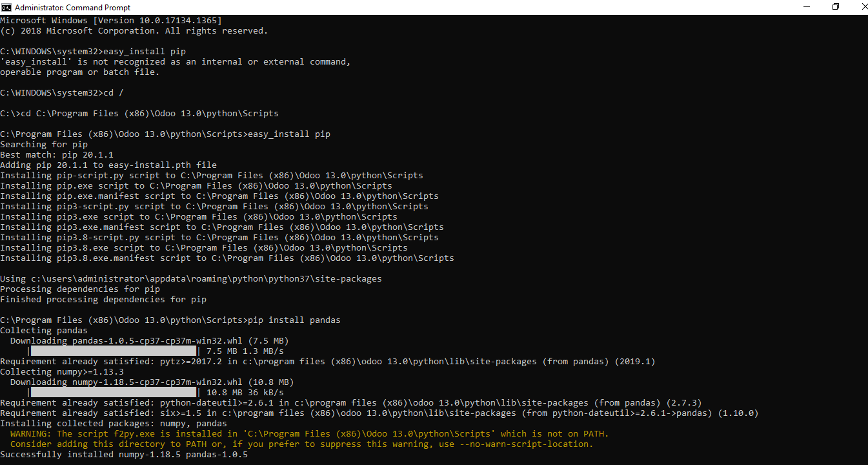Click the "Microsoft Windows [Version 10.0.17134.1365]" line

click(x=111, y=21)
